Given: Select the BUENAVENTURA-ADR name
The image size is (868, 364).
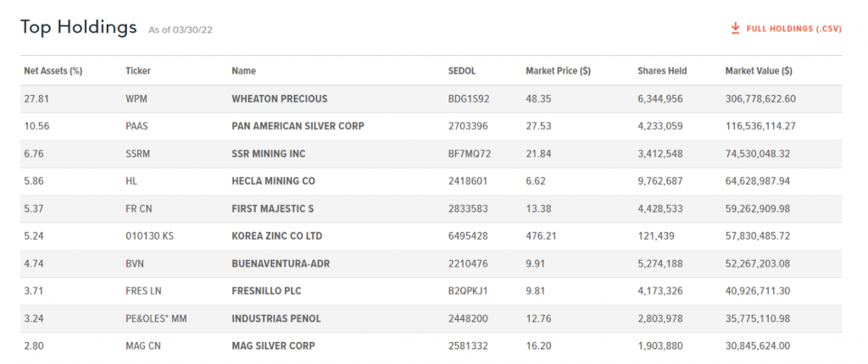Looking at the screenshot, I should click(x=281, y=264).
